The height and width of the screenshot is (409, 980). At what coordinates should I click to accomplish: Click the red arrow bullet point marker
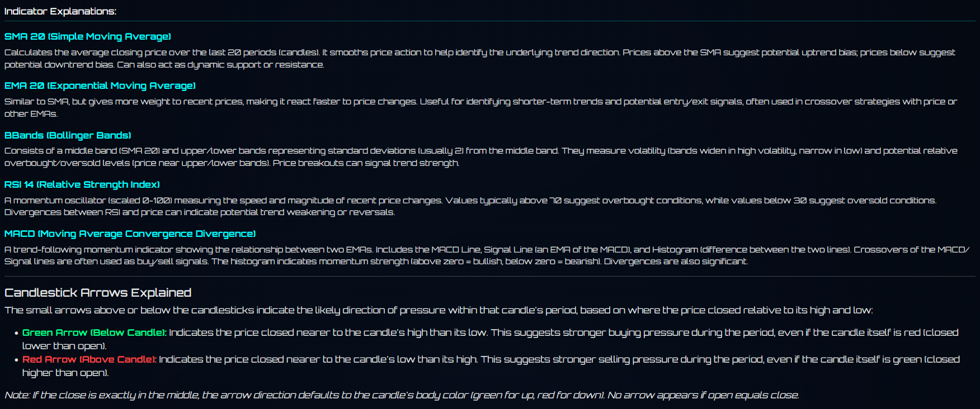tap(17, 360)
